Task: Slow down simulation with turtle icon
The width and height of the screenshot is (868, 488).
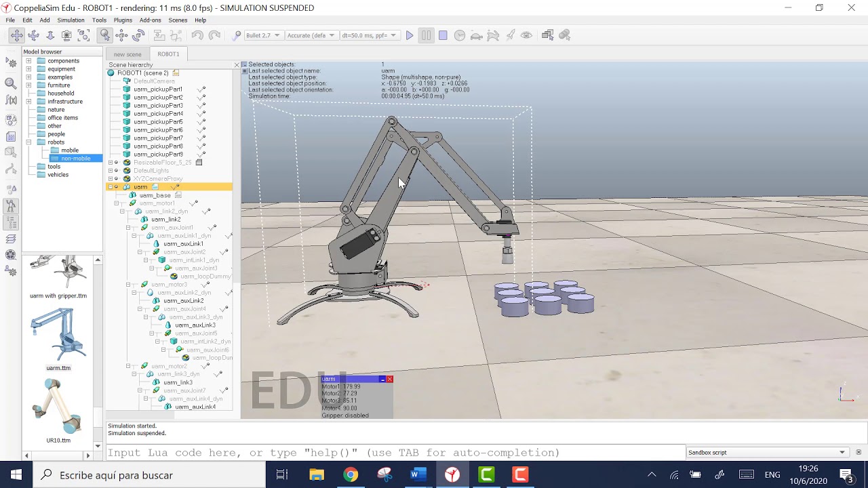Action: [477, 35]
